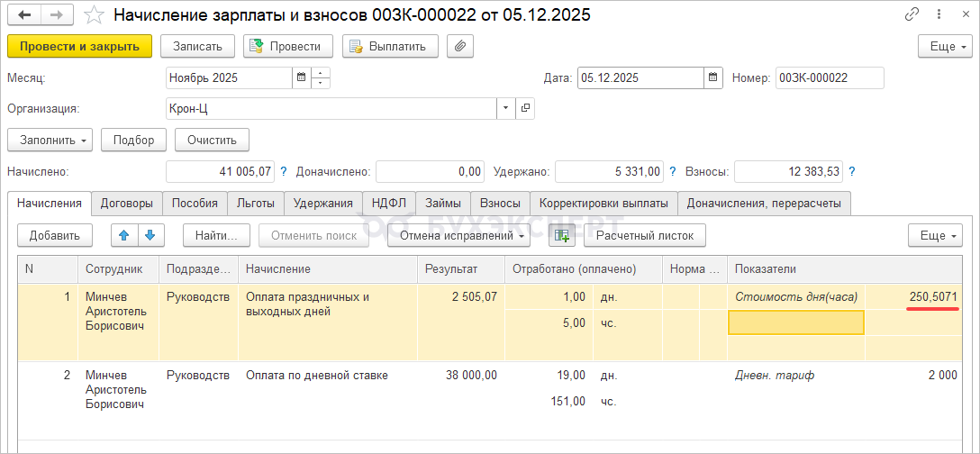Click the Найти... button
The height and width of the screenshot is (454, 980).
(x=216, y=236)
